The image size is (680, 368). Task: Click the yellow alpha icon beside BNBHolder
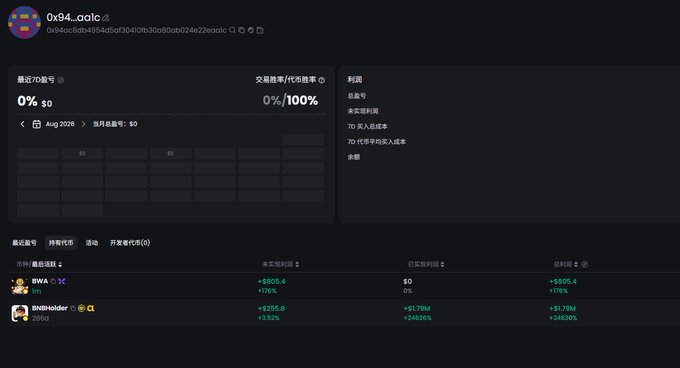91,309
